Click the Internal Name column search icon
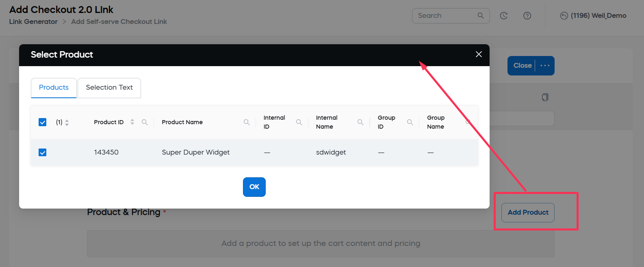Image resolution: width=644 pixels, height=267 pixels. tap(360, 122)
